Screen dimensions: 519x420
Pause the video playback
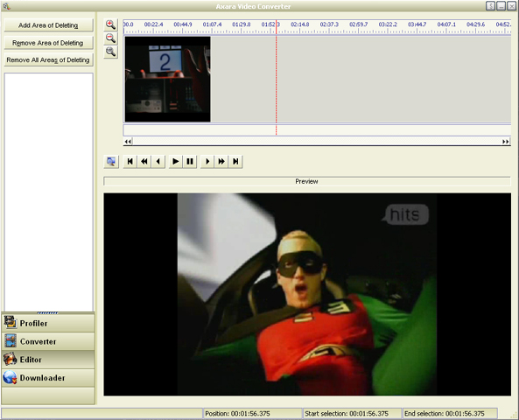(x=190, y=162)
